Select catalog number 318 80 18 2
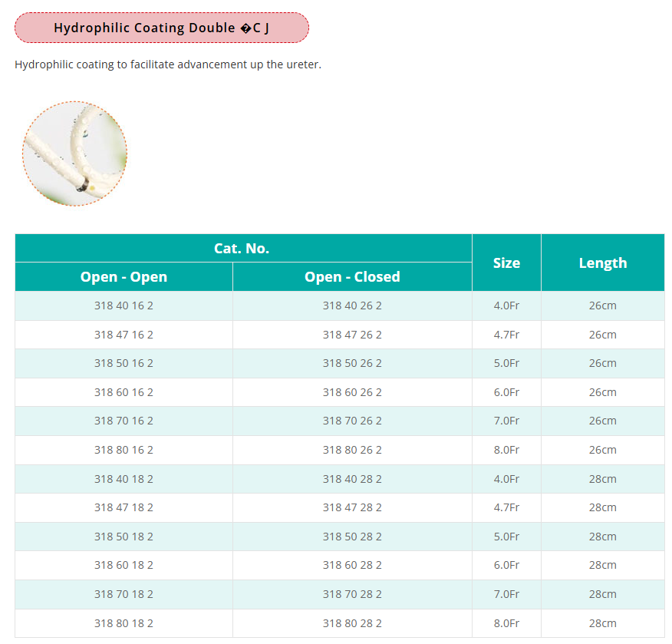 [124, 623]
